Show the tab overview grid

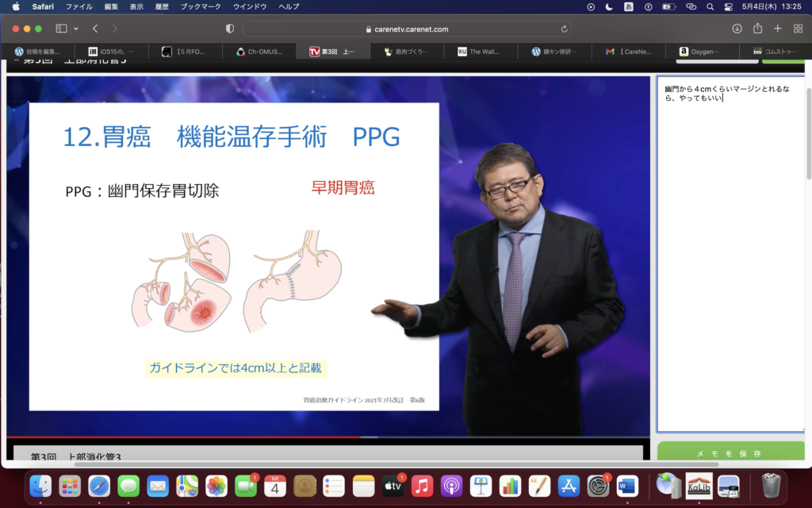[x=798, y=29]
